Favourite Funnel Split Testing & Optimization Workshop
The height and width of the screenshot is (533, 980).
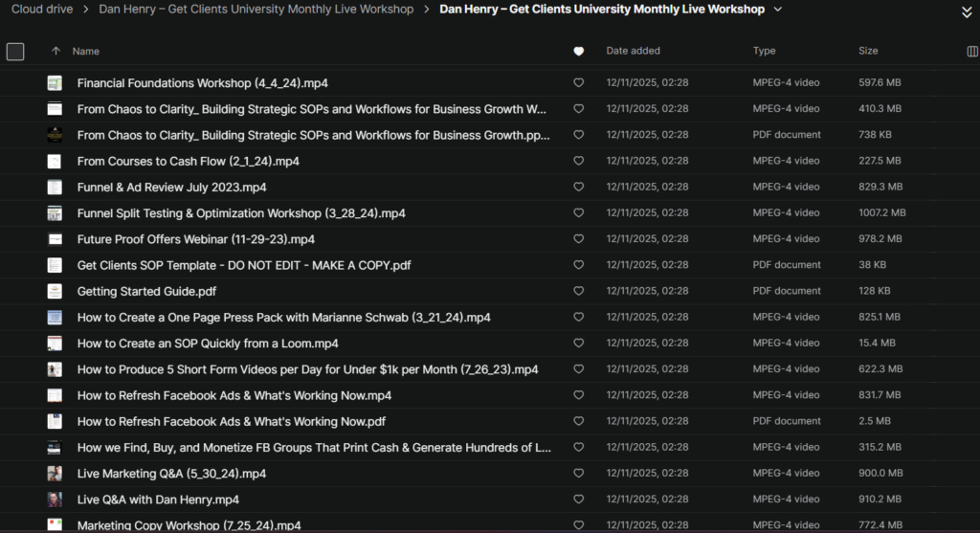pyautogui.click(x=579, y=212)
